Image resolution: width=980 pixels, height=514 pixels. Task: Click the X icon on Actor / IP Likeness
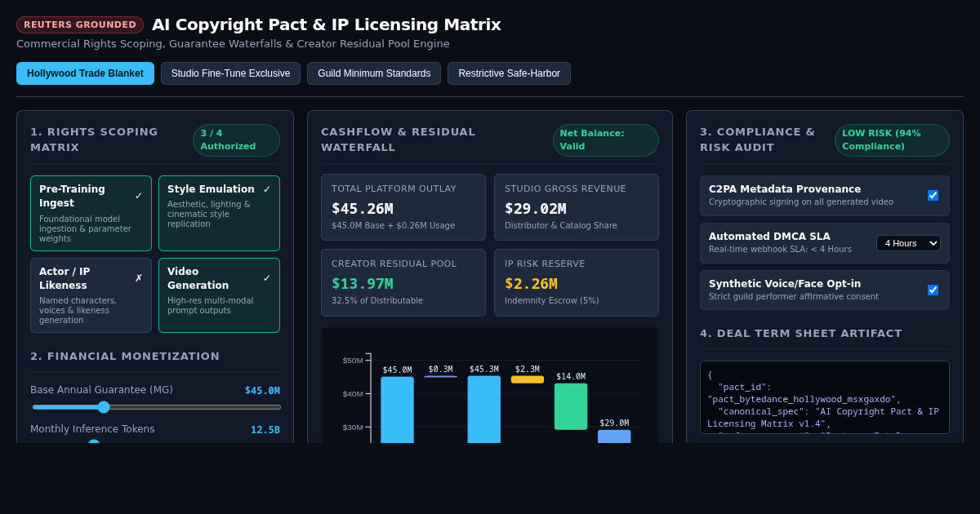139,278
